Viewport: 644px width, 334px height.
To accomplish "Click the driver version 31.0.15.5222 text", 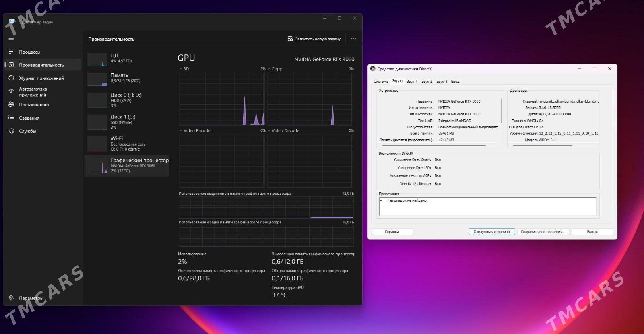I will pyautogui.click(x=550, y=108).
